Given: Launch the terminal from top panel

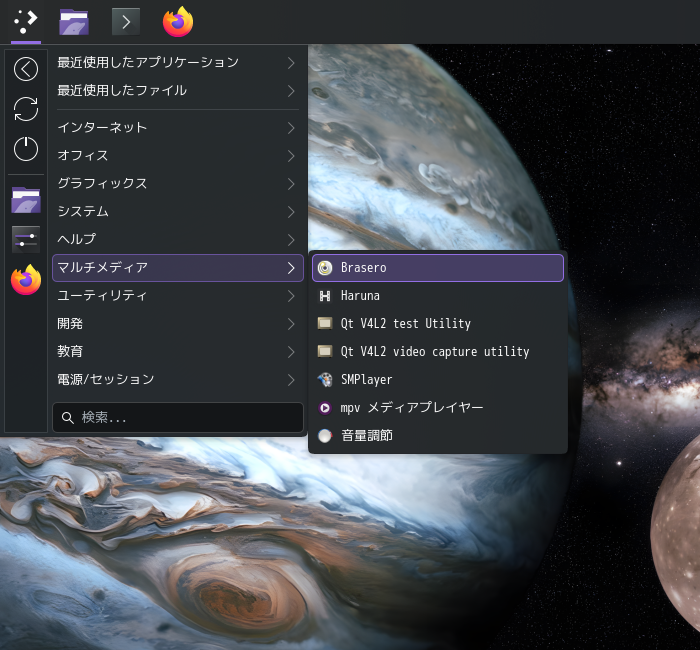Looking at the screenshot, I should click(x=126, y=22).
